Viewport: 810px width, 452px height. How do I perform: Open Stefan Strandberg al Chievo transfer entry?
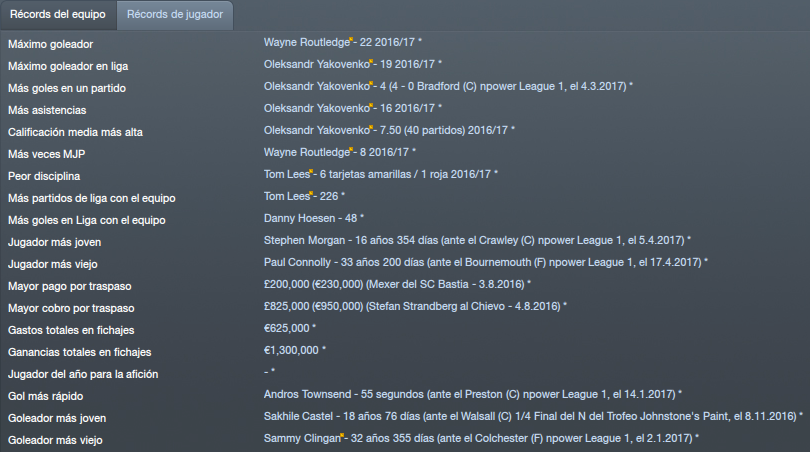[x=415, y=306]
